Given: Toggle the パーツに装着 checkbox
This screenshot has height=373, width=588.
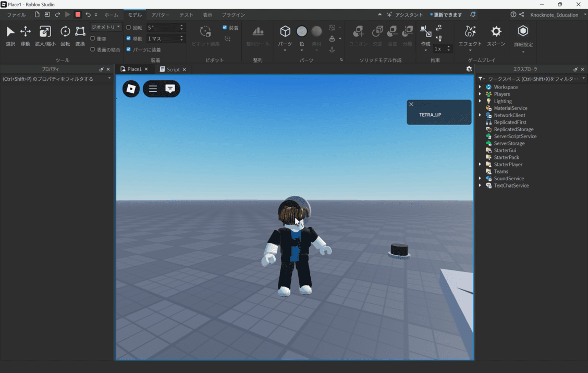Looking at the screenshot, I should click(x=129, y=49).
